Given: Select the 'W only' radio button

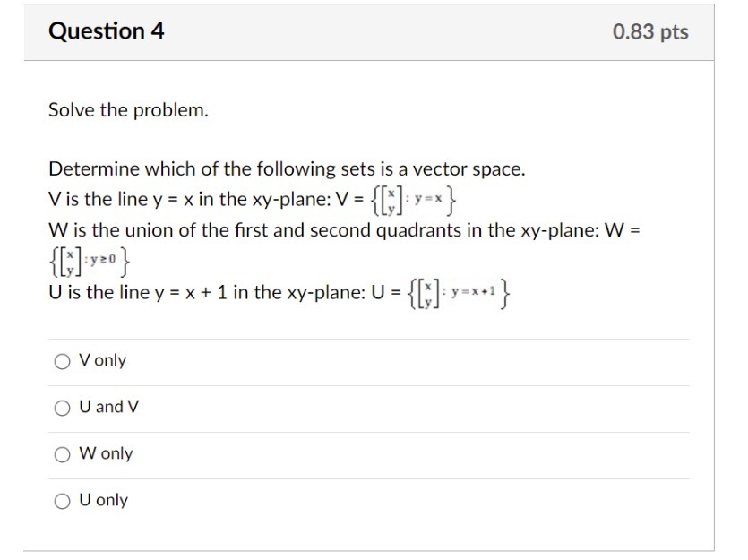Looking at the screenshot, I should point(61,454).
